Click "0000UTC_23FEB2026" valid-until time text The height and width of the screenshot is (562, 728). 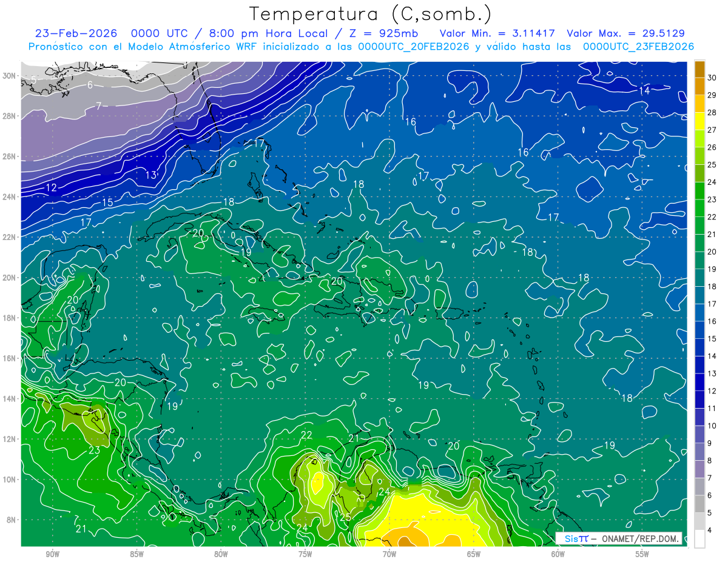(638, 47)
